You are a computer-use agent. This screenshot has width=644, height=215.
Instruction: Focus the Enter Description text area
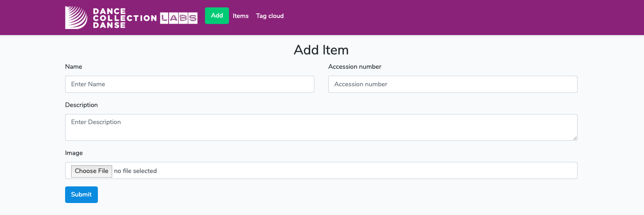coord(321,127)
